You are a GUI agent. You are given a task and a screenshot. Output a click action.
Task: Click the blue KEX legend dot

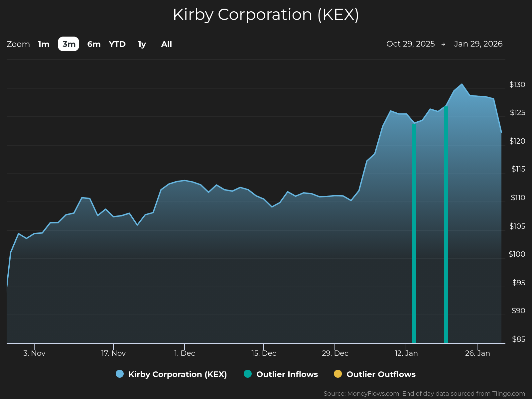(x=120, y=374)
